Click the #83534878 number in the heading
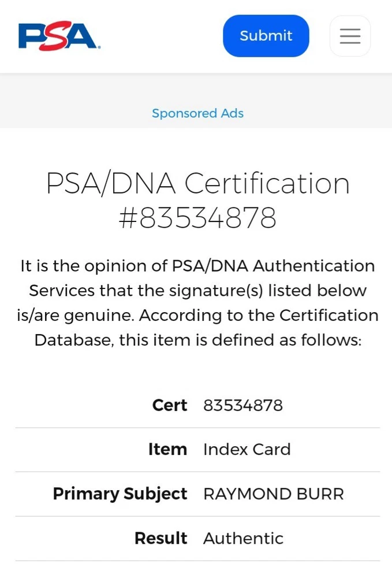This screenshot has height=578, width=392. (x=197, y=218)
